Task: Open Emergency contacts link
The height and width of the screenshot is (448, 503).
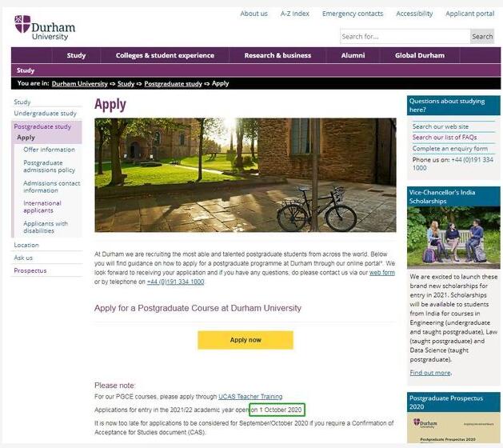Action: coord(353,14)
